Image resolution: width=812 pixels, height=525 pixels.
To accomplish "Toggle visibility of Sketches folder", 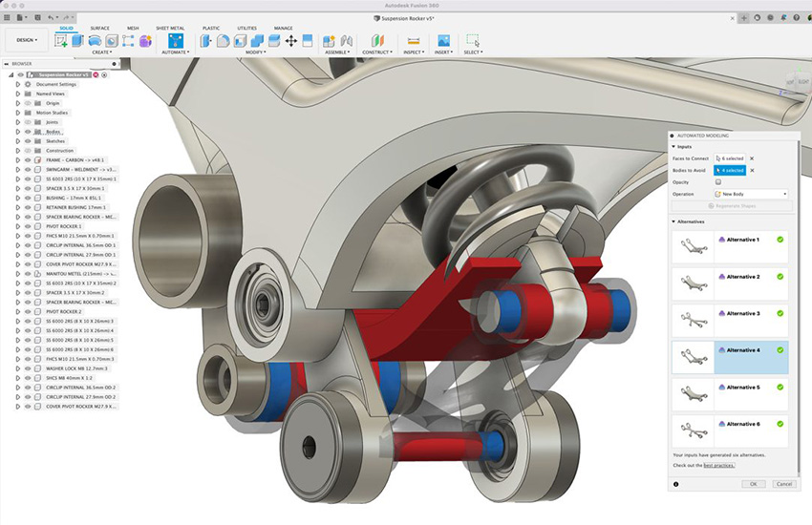I will (x=28, y=141).
